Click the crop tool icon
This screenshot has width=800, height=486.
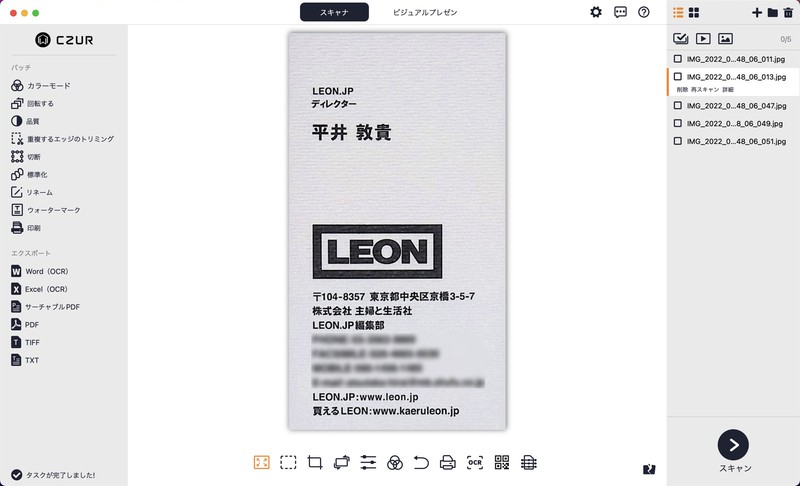(315, 463)
